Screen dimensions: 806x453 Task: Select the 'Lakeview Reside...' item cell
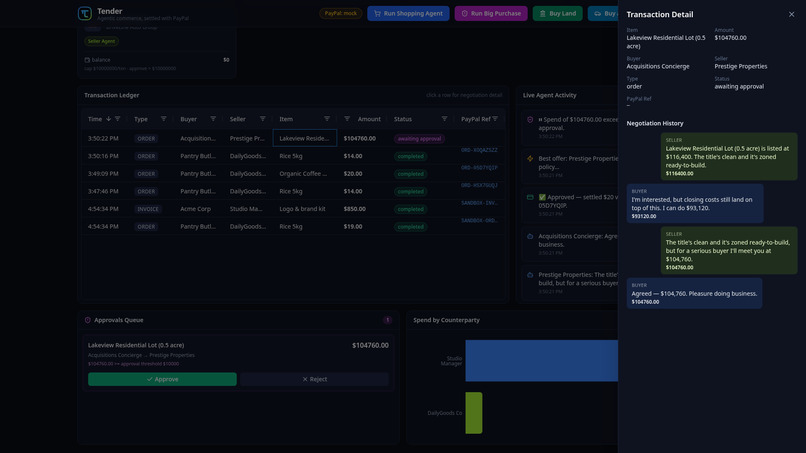pos(305,138)
